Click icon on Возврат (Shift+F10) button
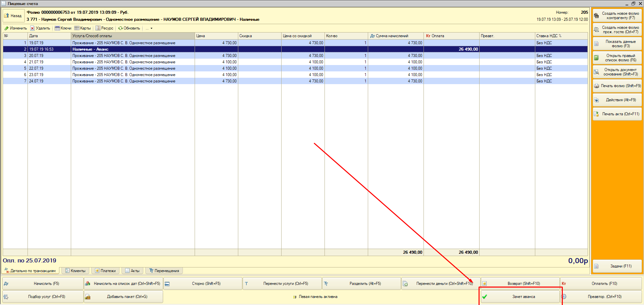This screenshot has height=305, width=644. (484, 284)
